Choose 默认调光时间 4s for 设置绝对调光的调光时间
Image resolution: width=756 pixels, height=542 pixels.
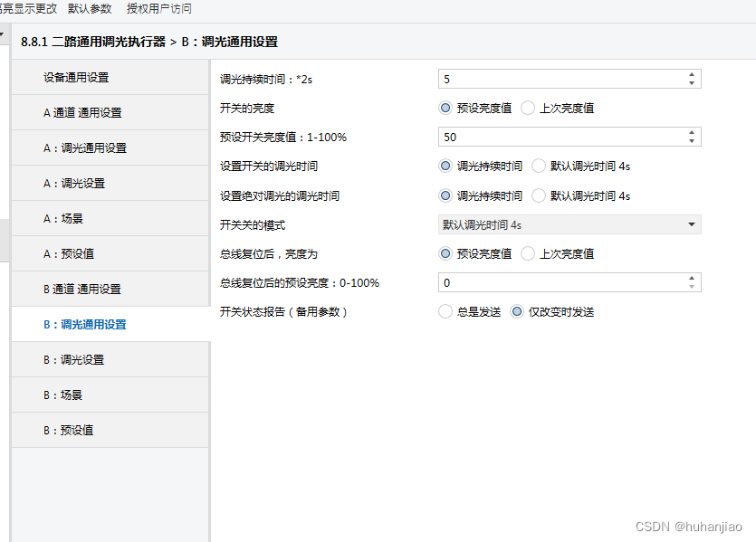[539, 195]
